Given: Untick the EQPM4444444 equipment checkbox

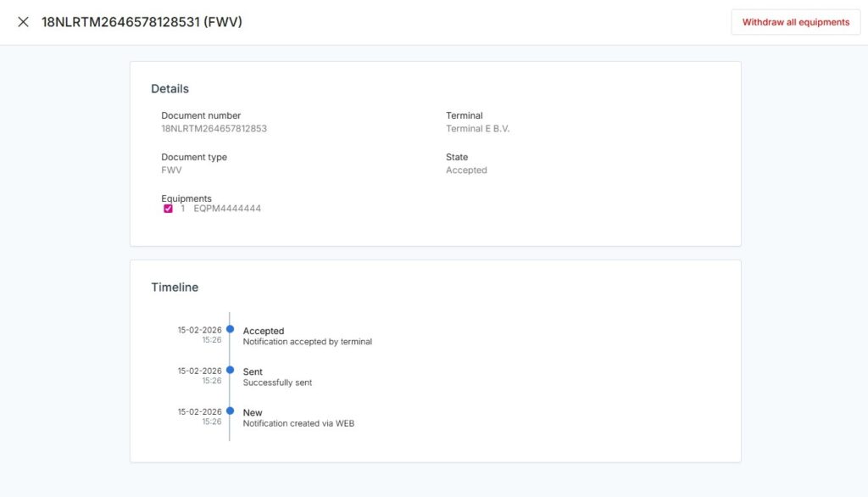Looking at the screenshot, I should pyautogui.click(x=168, y=209).
